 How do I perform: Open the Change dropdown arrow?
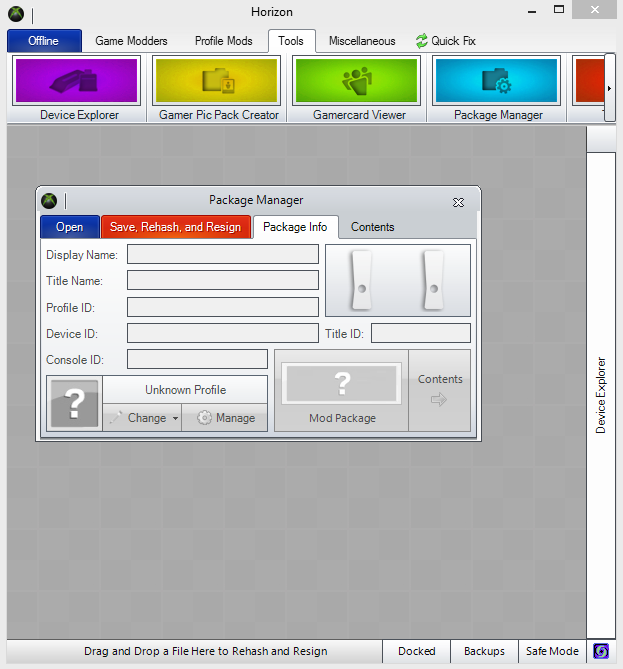(x=175, y=418)
